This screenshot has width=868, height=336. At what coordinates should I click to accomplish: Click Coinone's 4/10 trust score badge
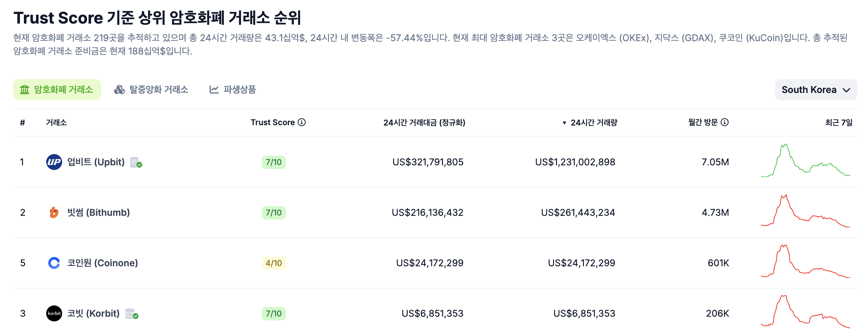pyautogui.click(x=274, y=263)
